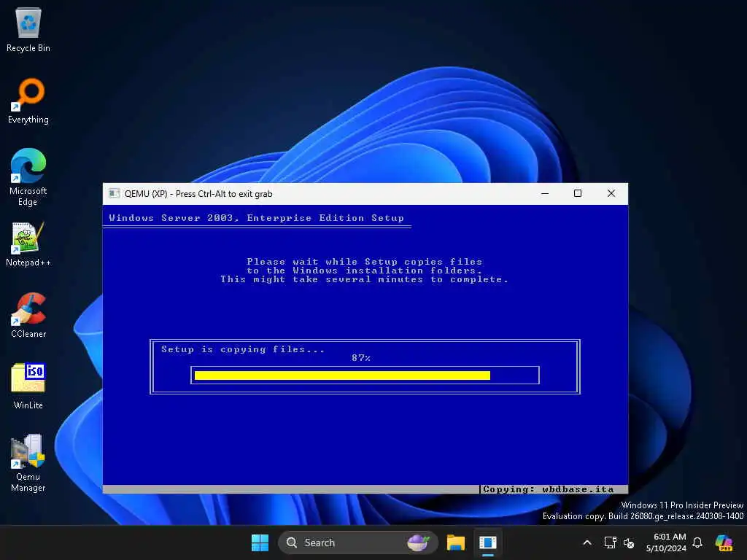Open the Windows Start menu

(x=260, y=542)
